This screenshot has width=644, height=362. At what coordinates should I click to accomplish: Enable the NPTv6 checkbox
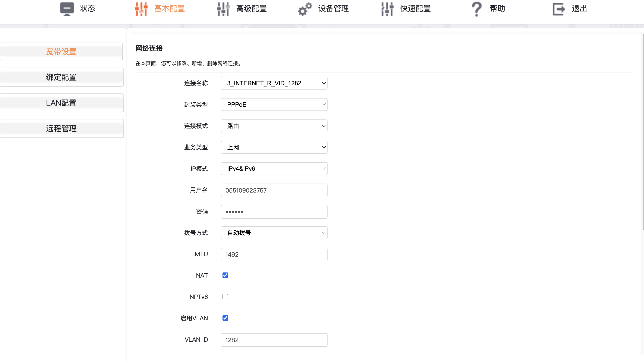225,297
